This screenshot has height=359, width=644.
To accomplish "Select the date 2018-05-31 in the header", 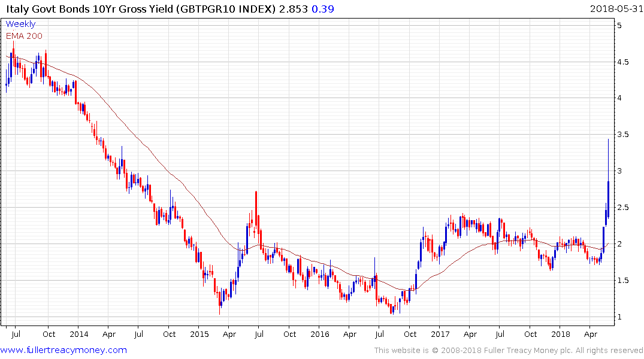I will point(614,9).
